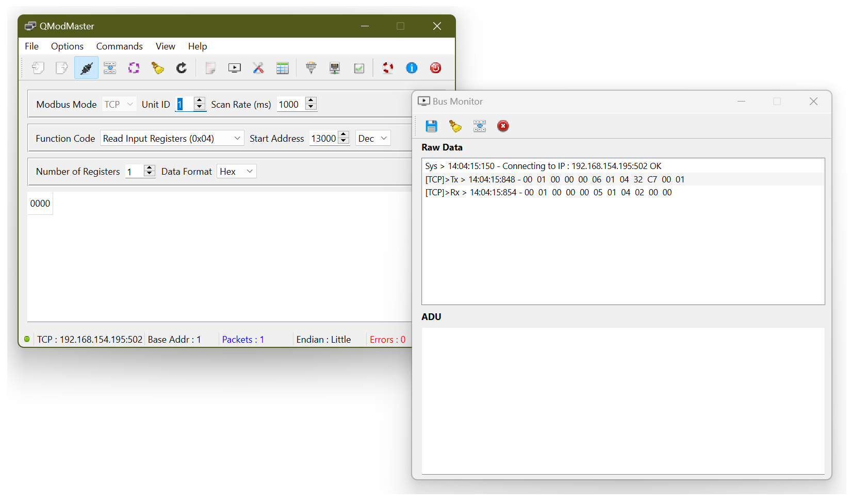Viewport: 850px width, 504px height.
Task: Click the Scan Rate value field showing 1000
Action: pyautogui.click(x=291, y=105)
